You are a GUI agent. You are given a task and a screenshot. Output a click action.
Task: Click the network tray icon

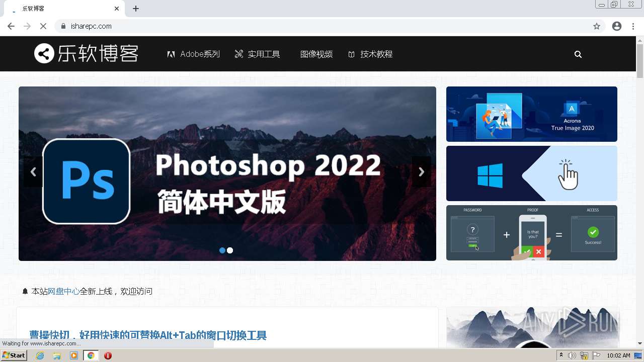tap(584, 355)
